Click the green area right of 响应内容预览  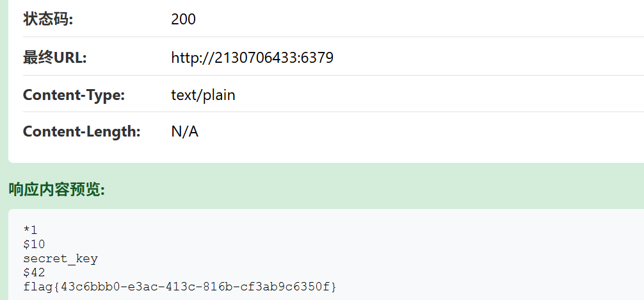[384, 189]
